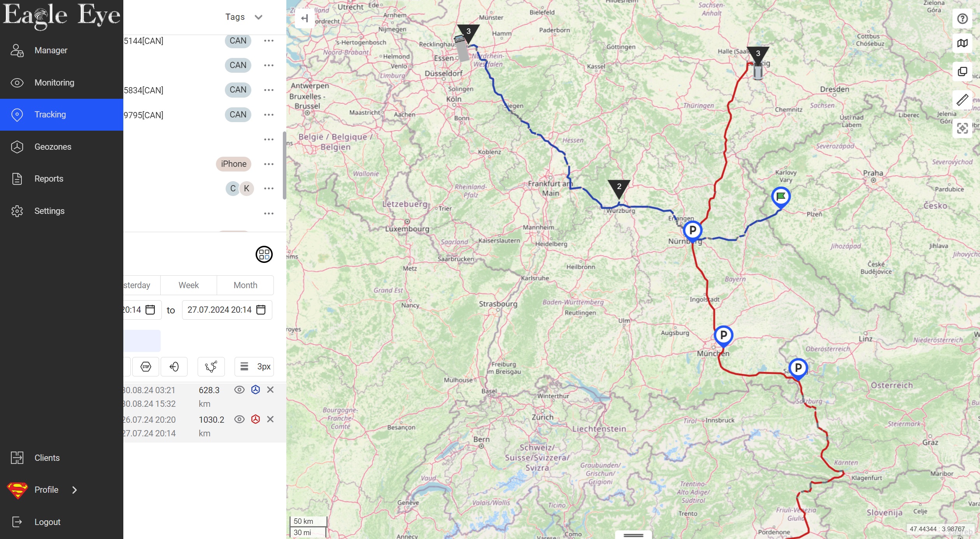This screenshot has width=980, height=539.
Task: Click the truck icon near Recklinghausen
Action: (461, 48)
